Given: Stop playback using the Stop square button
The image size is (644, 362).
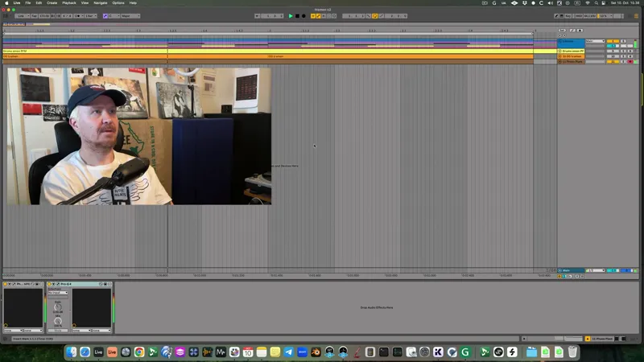Looking at the screenshot, I should click(x=297, y=16).
